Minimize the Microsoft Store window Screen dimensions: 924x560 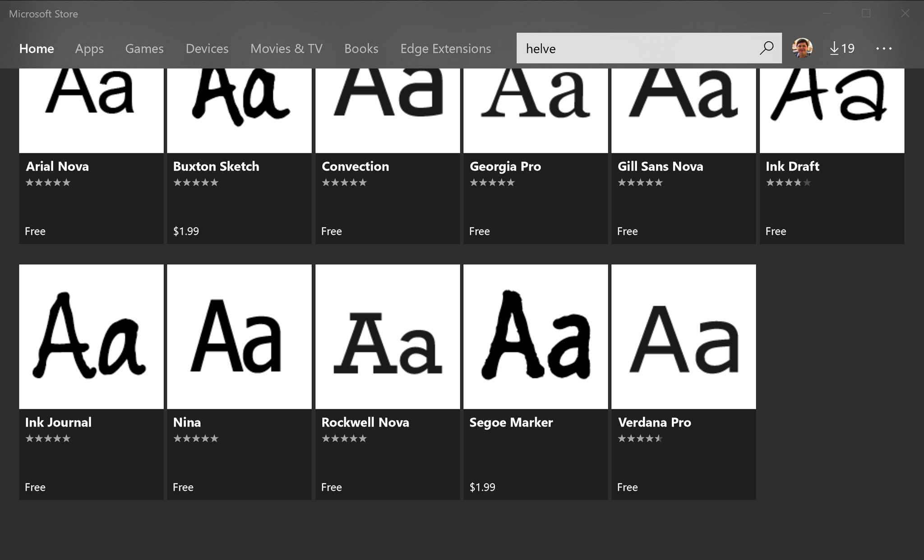[827, 14]
